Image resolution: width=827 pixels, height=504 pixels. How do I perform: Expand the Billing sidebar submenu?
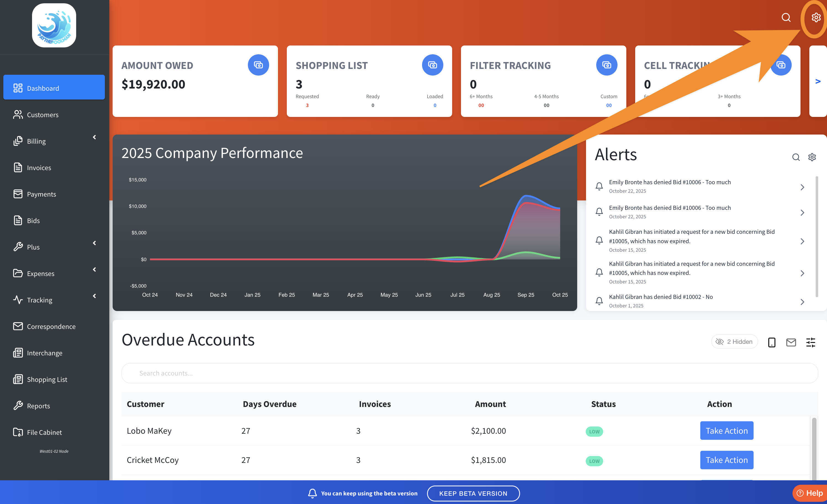click(94, 137)
